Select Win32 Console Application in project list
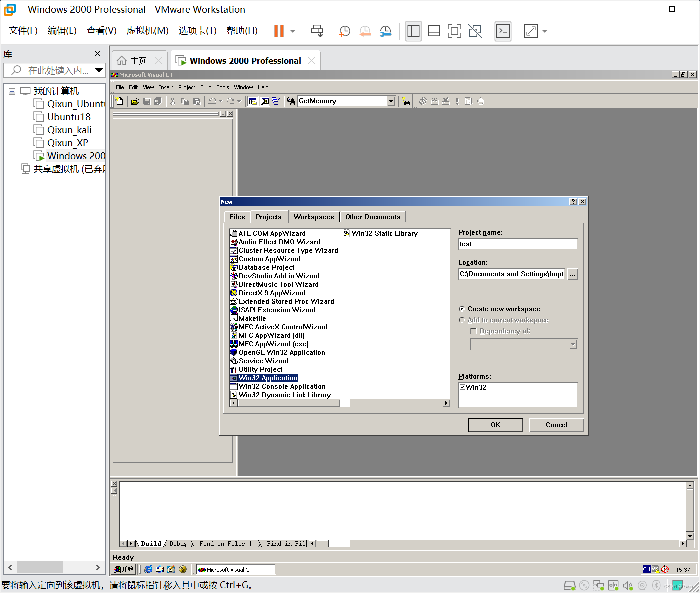This screenshot has width=700, height=593. 282,386
